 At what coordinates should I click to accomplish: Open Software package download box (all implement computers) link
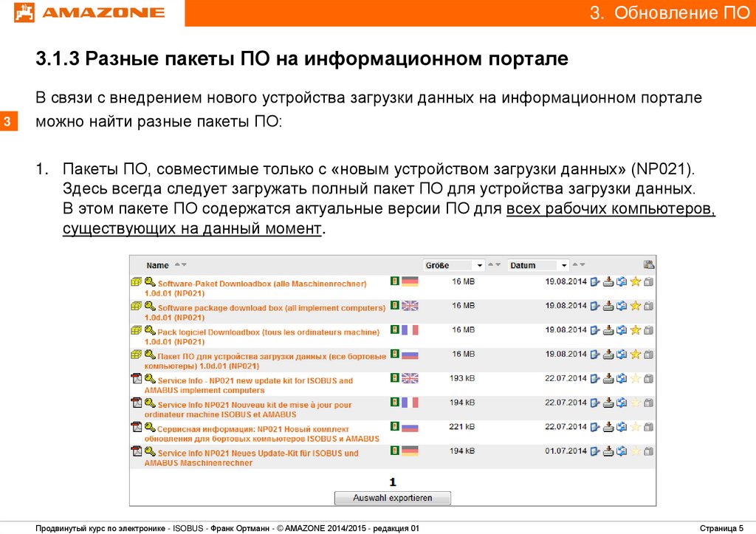[x=265, y=312]
